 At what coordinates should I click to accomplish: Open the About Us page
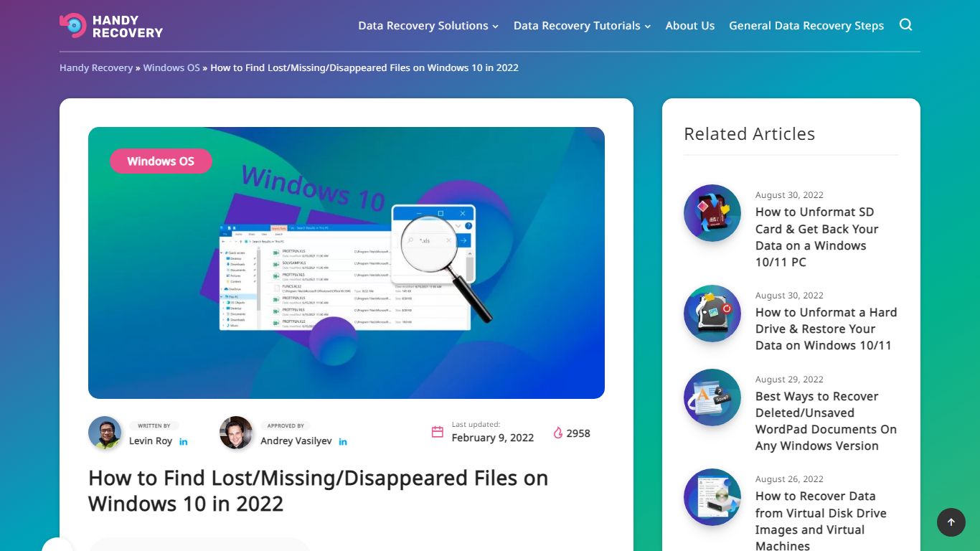pos(690,26)
